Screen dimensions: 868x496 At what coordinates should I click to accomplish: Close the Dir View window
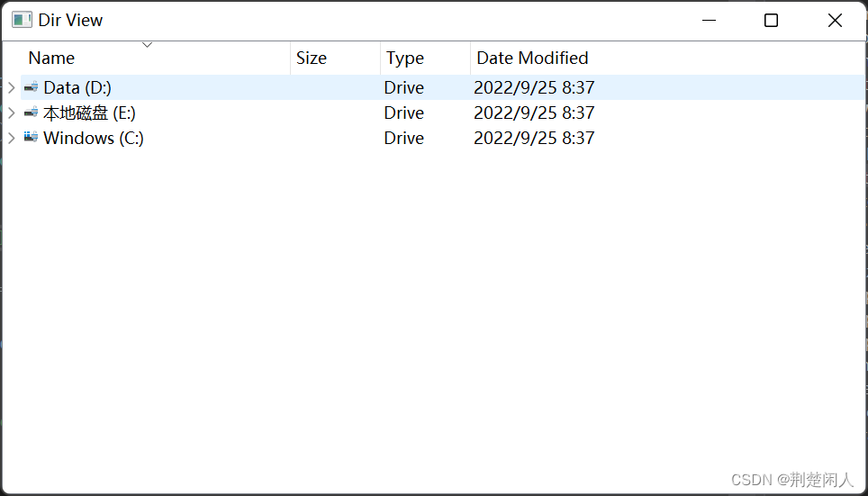click(835, 21)
